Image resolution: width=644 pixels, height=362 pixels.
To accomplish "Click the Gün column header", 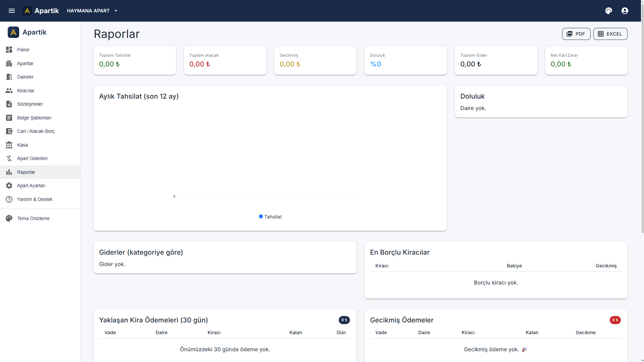I will 341,332.
